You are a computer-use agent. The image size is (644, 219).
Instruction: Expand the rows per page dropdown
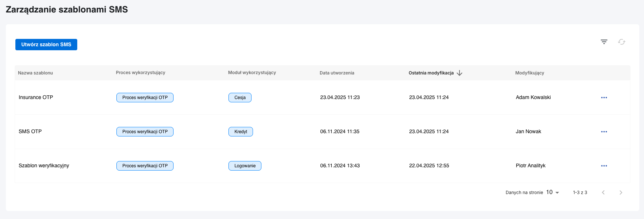point(552,193)
